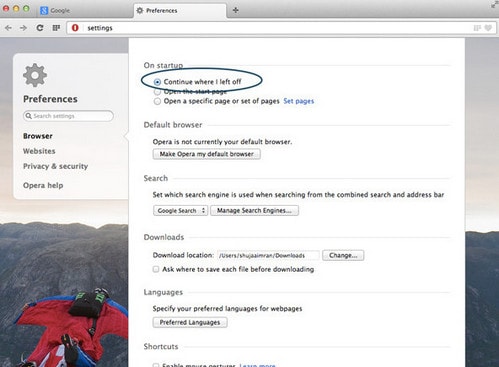Screen dimensions: 499x367
Task: Click "Opera is not currently your default browser."
Action: tap(222, 142)
